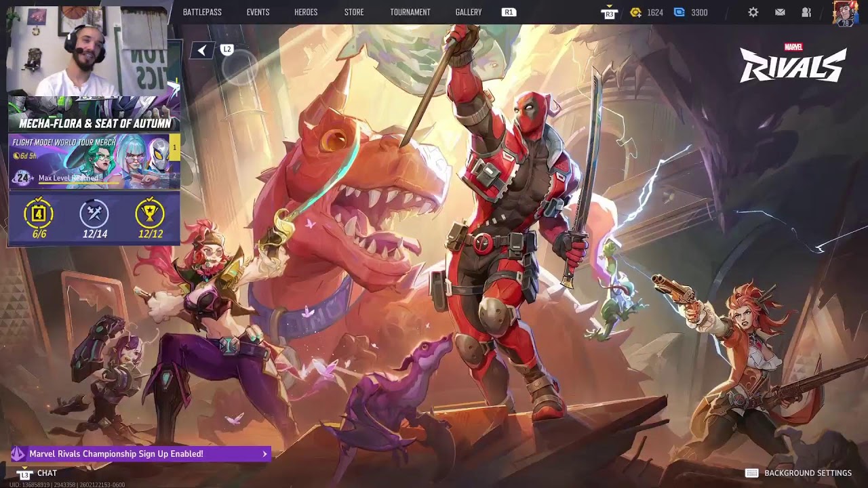Open Mecha-Flora & Seat of Autumn banner
The image size is (868, 488).
[x=94, y=114]
